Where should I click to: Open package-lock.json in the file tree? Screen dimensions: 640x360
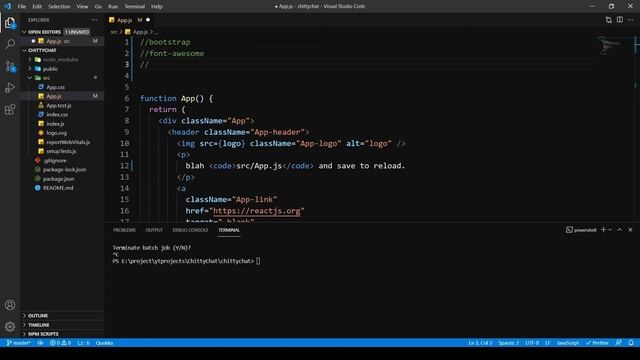(64, 169)
